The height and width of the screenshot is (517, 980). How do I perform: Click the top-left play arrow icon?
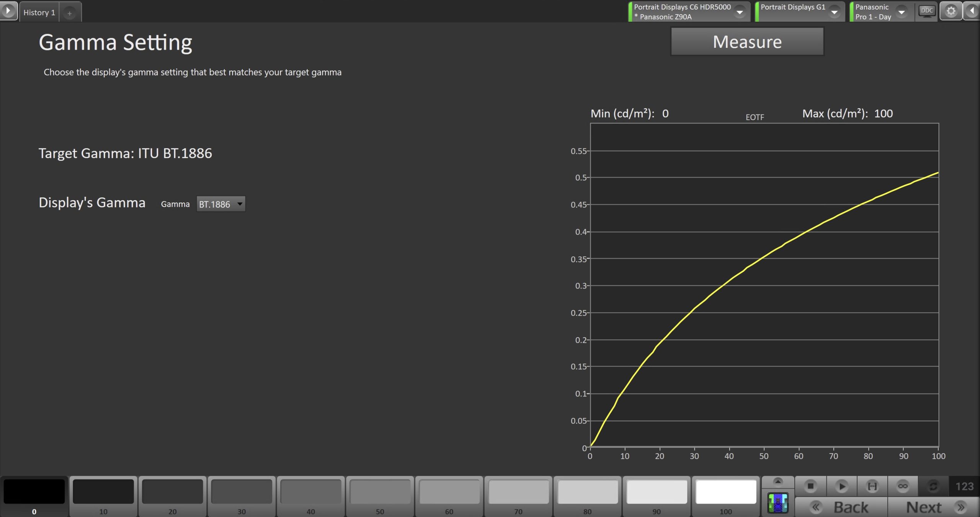8,10
